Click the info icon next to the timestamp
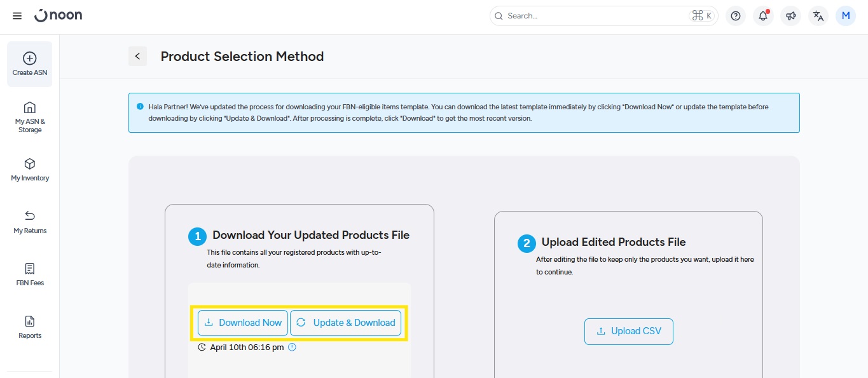This screenshot has height=378, width=868. 292,348
